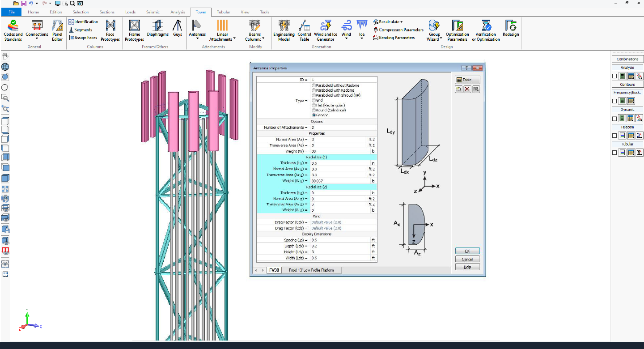
Task: Select the Grid antenna type radio button
Action: pyautogui.click(x=314, y=100)
